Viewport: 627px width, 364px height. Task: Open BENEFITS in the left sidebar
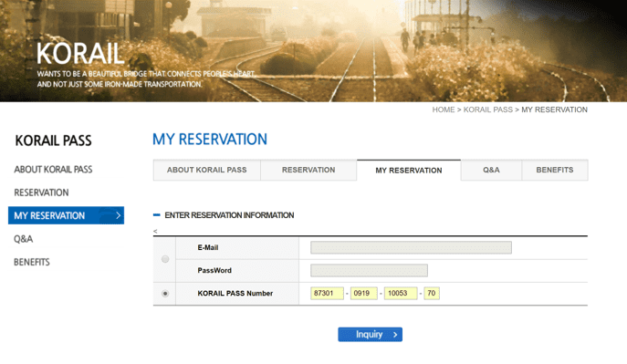(x=32, y=262)
